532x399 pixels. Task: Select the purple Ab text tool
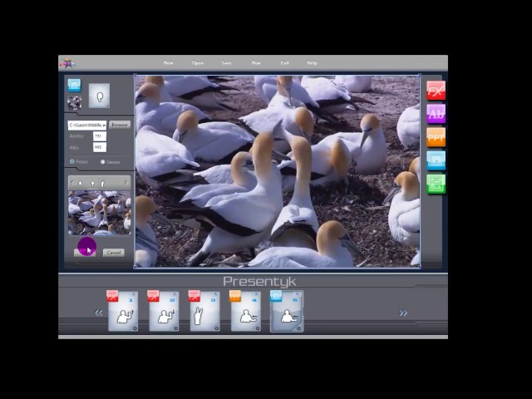[436, 114]
